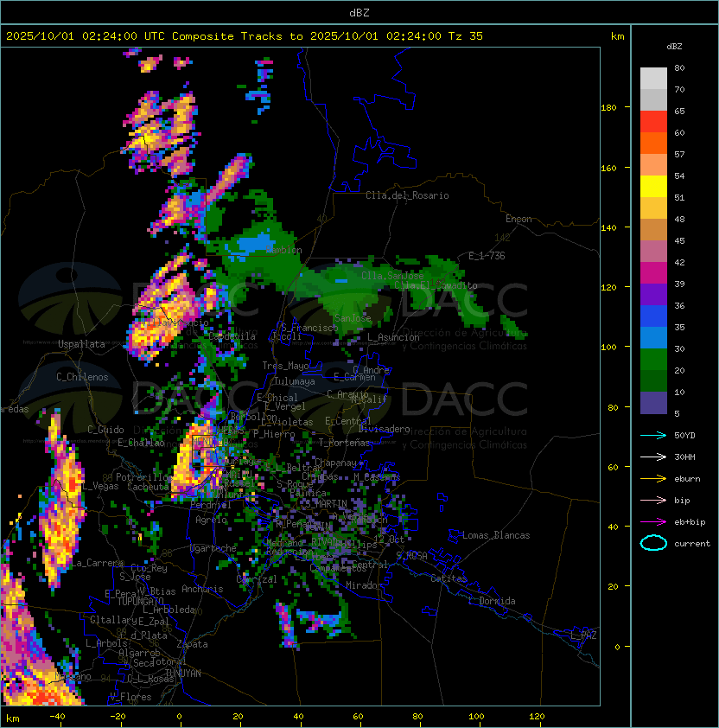Click the L_PAZ place label
The width and height of the screenshot is (719, 728).
pyautogui.click(x=583, y=635)
